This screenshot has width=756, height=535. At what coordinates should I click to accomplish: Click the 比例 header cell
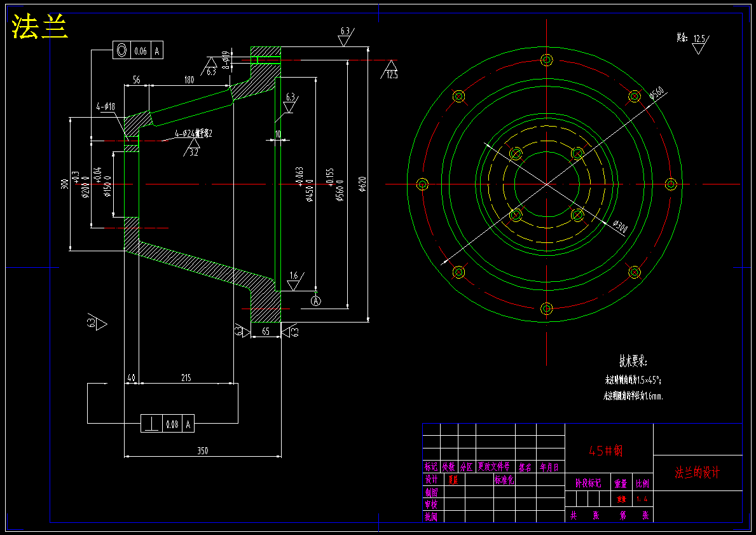pyautogui.click(x=642, y=483)
